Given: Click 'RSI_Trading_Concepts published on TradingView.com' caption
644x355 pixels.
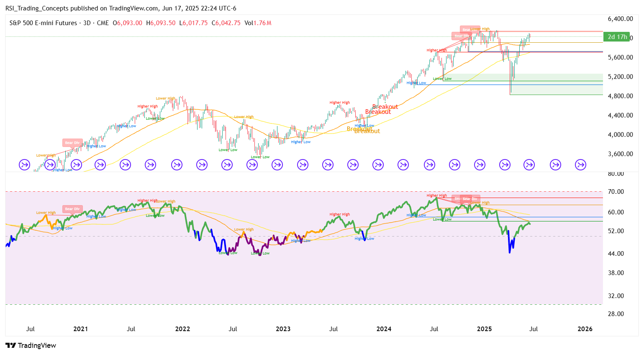Looking at the screenshot, I should [x=82, y=8].
